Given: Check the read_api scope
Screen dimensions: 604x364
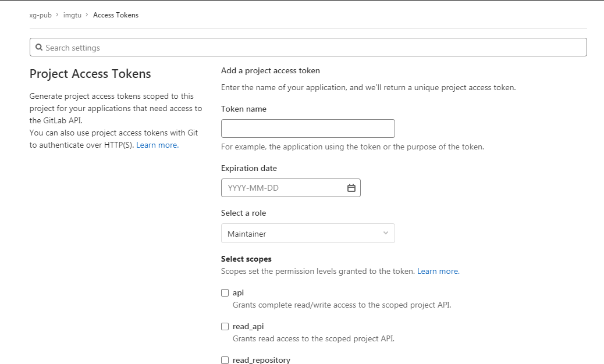Looking at the screenshot, I should (x=225, y=326).
